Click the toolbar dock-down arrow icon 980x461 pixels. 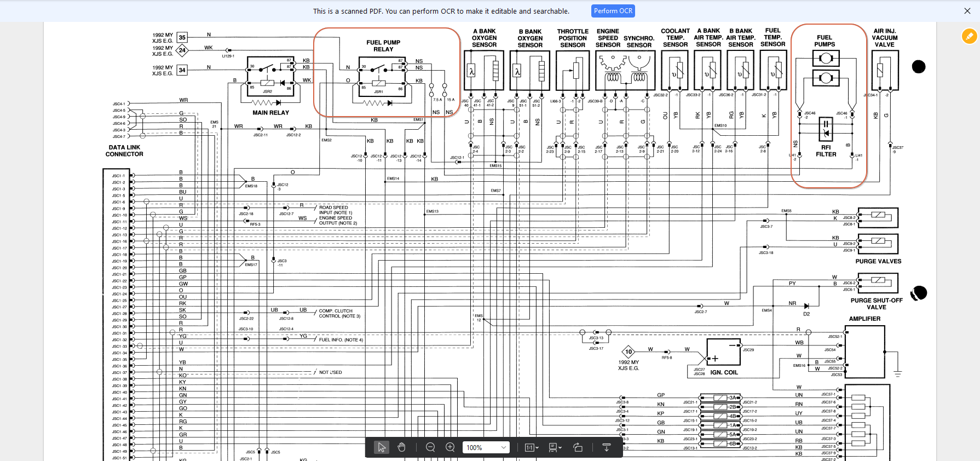pyautogui.click(x=606, y=447)
